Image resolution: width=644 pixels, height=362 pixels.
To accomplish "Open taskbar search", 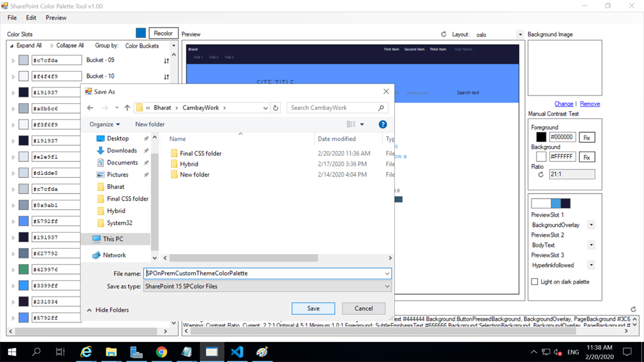I will 36,352.
